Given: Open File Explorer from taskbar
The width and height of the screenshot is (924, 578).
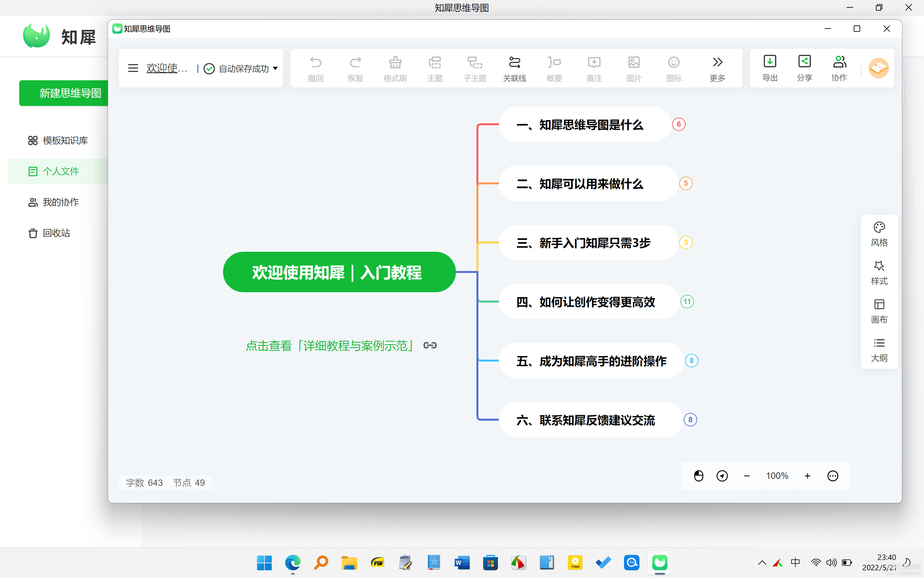Looking at the screenshot, I should [x=349, y=563].
